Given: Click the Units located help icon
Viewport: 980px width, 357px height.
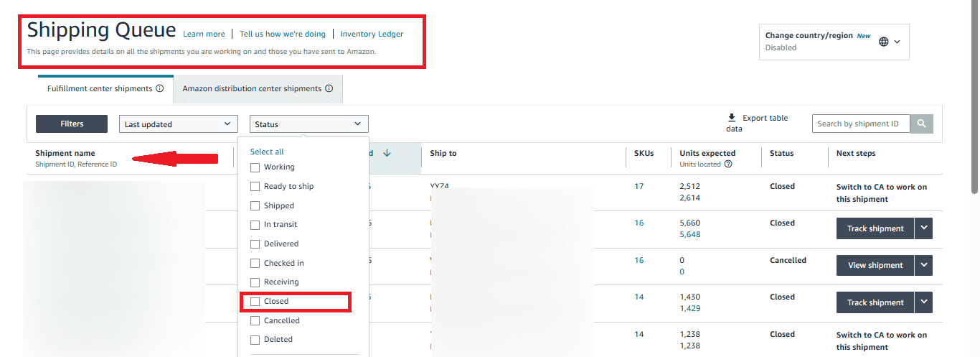Looking at the screenshot, I should coord(728,164).
